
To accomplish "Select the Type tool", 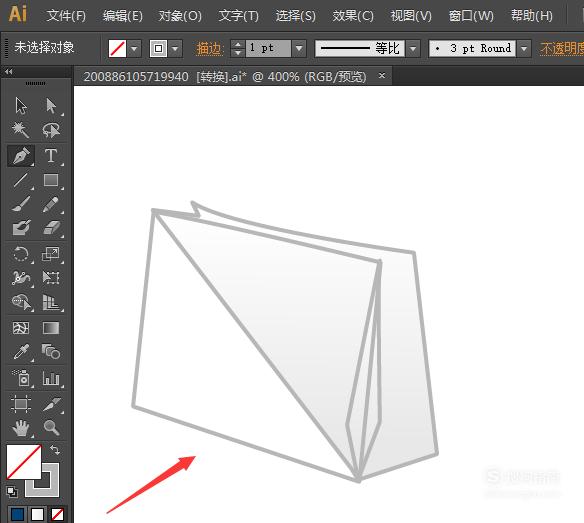I will pyautogui.click(x=51, y=155).
